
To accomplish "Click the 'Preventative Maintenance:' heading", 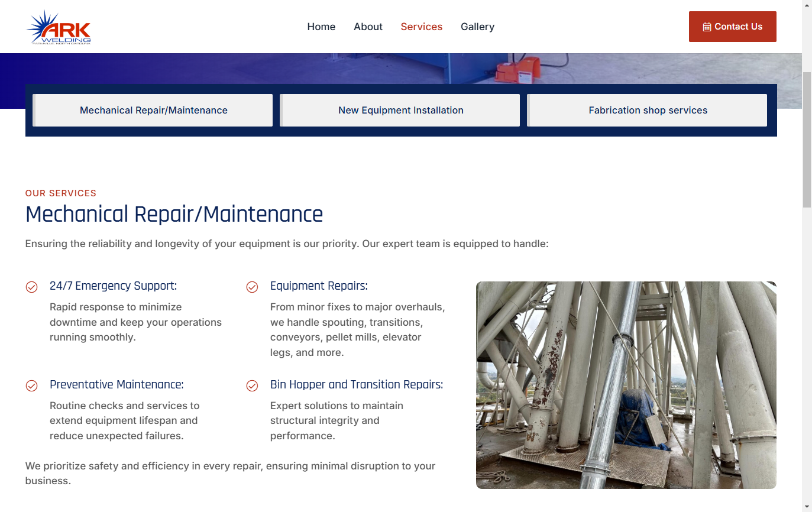I will [117, 385].
